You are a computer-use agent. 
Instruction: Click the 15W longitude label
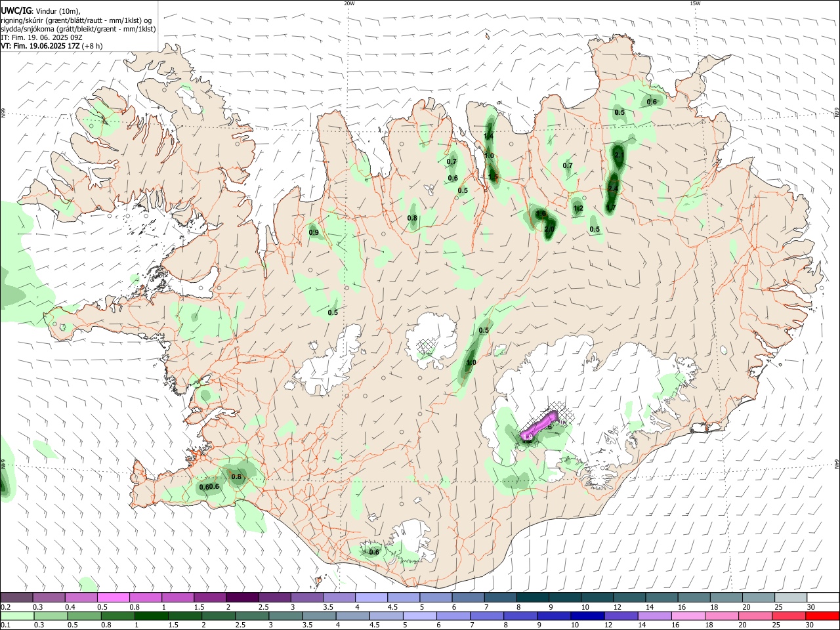tap(694, 3)
